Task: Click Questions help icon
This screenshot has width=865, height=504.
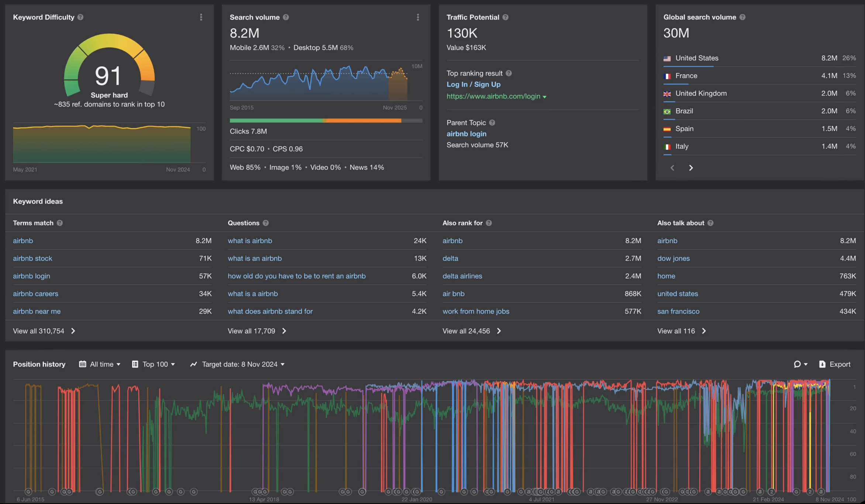Action: [266, 223]
